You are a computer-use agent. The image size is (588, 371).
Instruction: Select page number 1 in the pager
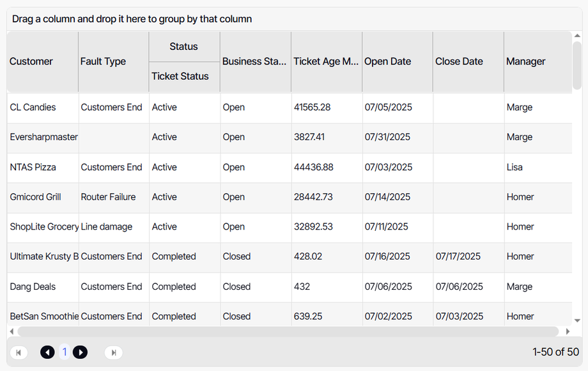point(64,352)
